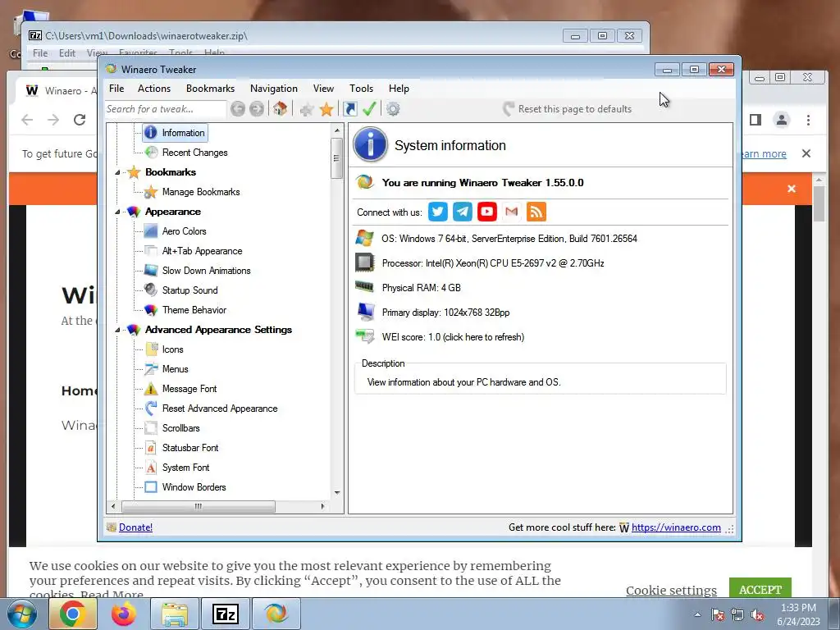The image size is (840, 630).
Task: Click the green checkmark apply icon
Action: (x=369, y=109)
